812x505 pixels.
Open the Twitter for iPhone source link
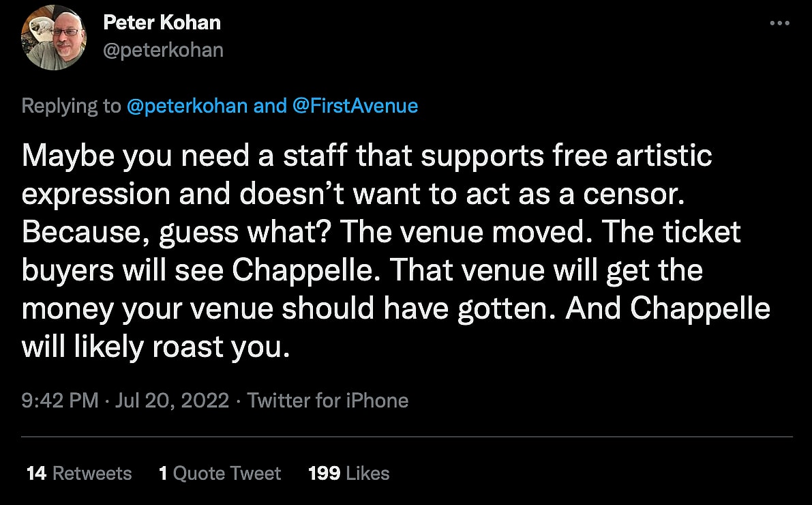pyautogui.click(x=327, y=400)
